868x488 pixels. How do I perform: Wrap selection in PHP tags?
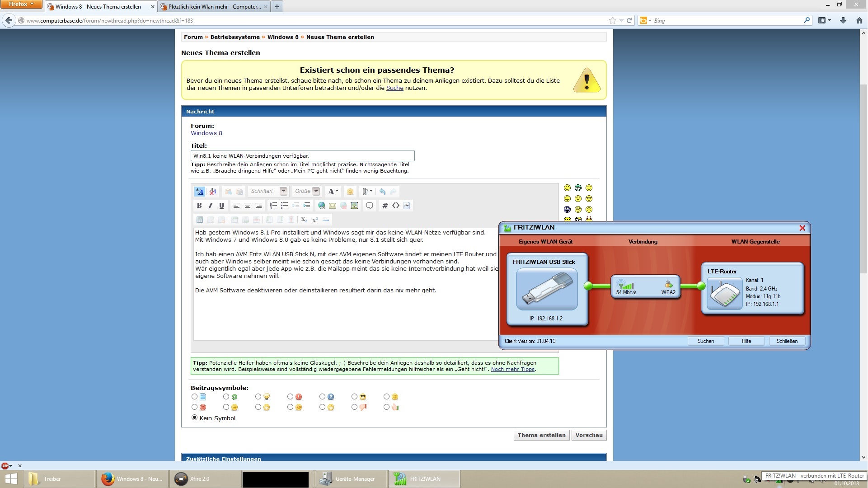click(407, 206)
